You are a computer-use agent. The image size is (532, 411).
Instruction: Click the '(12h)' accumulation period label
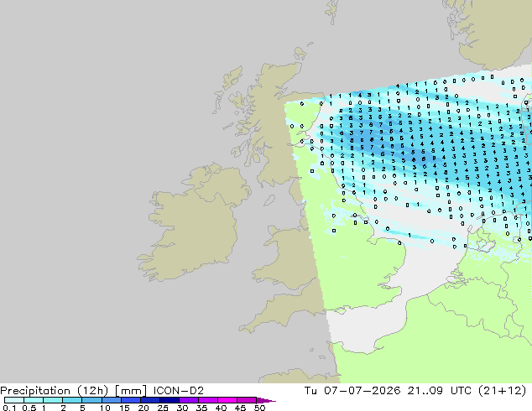[92, 391]
